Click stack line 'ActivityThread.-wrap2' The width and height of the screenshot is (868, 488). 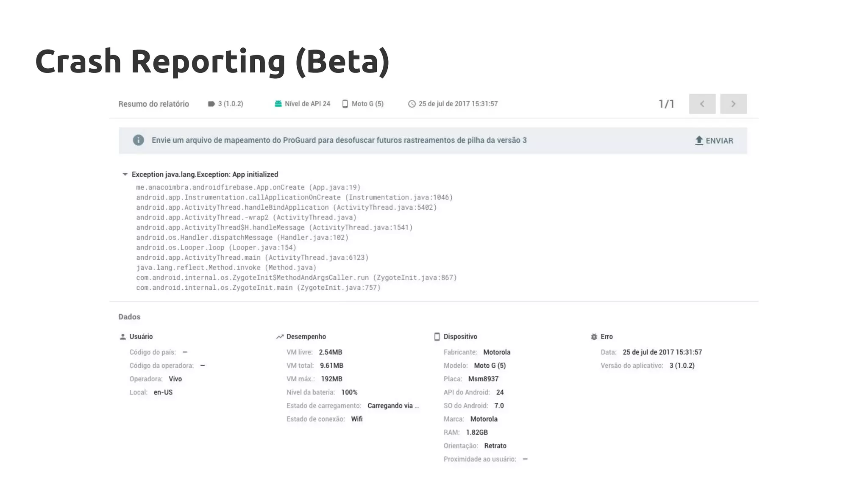(246, 217)
